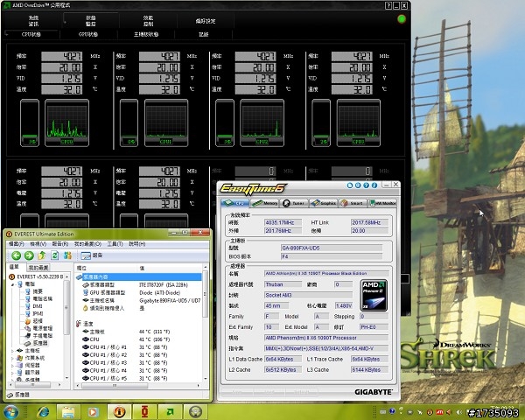Open the 偏好設定 tab in AMD OverDrive

(206, 21)
